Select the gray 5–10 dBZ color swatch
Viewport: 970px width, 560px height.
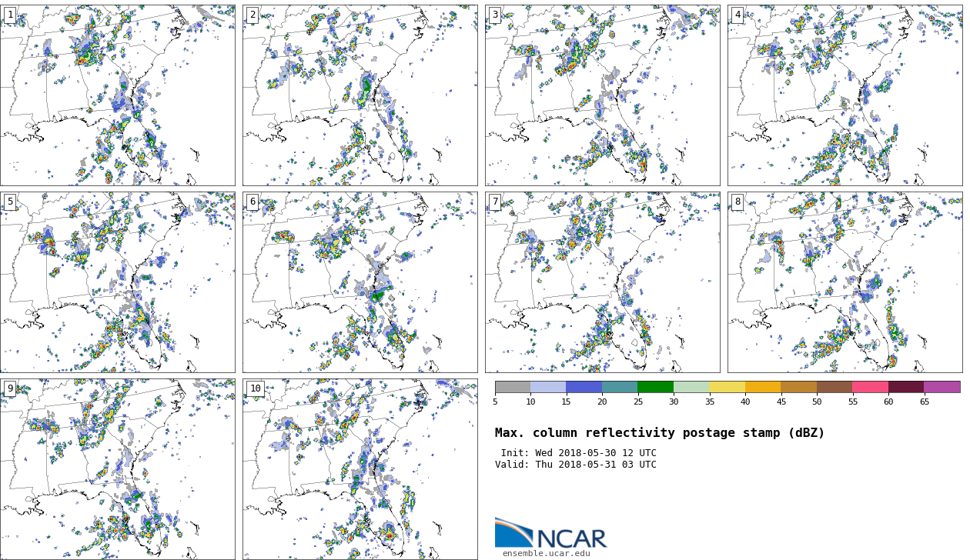[513, 387]
